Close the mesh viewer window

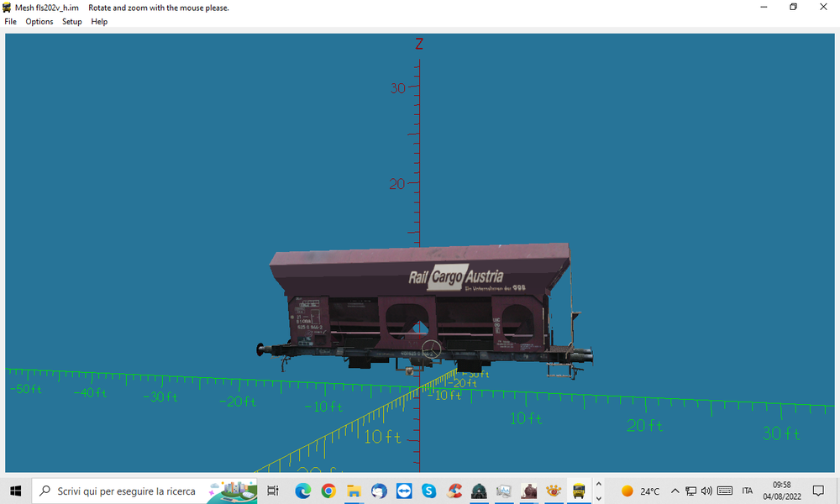(823, 7)
